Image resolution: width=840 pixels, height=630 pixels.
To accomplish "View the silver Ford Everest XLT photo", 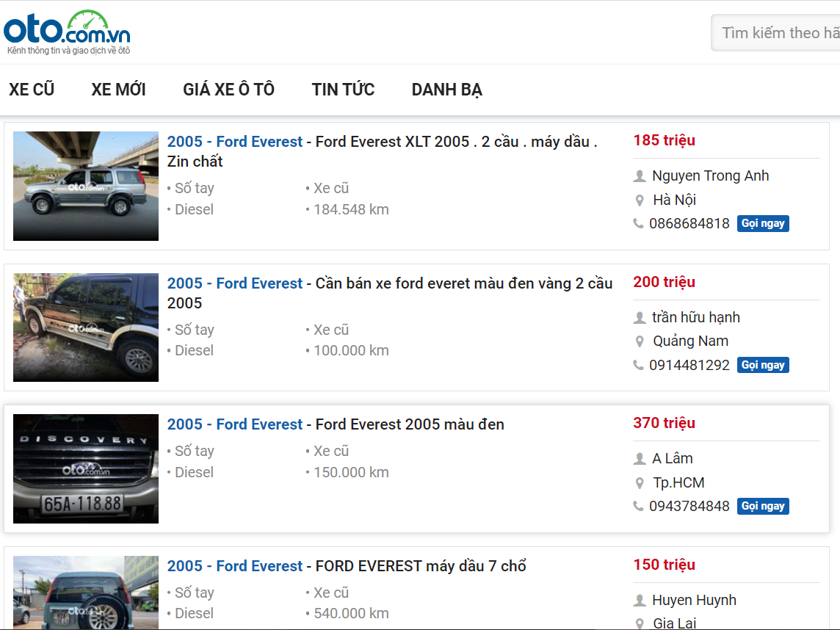I will 86,186.
